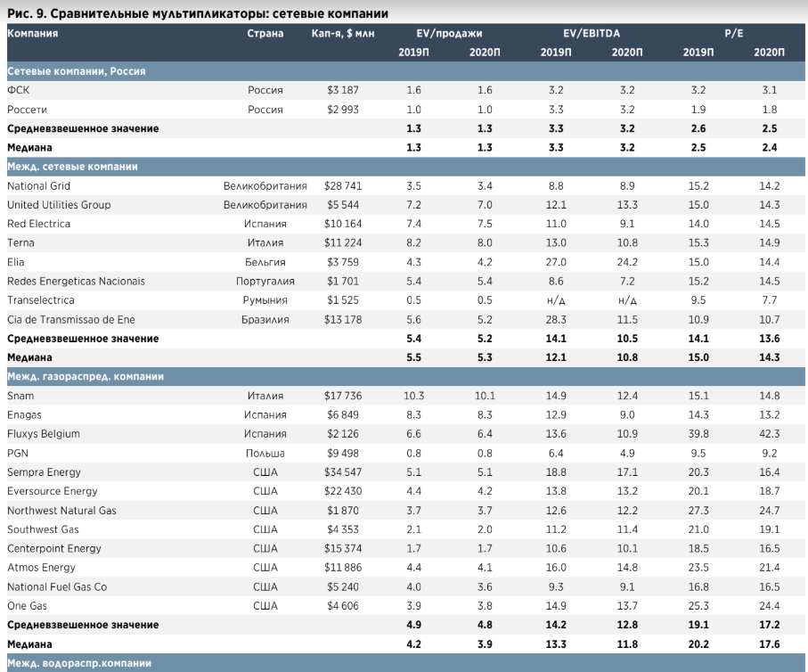
Task: Click '2019П' subheader under EV/EBITDA
Action: (x=556, y=52)
